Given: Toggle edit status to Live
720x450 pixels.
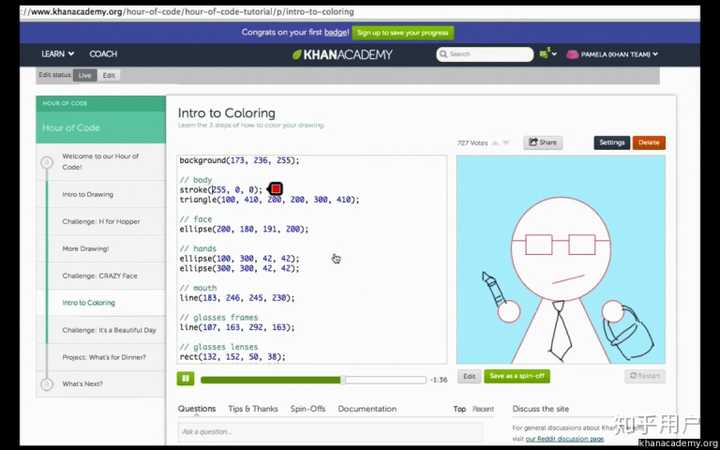Looking at the screenshot, I should (84, 76).
